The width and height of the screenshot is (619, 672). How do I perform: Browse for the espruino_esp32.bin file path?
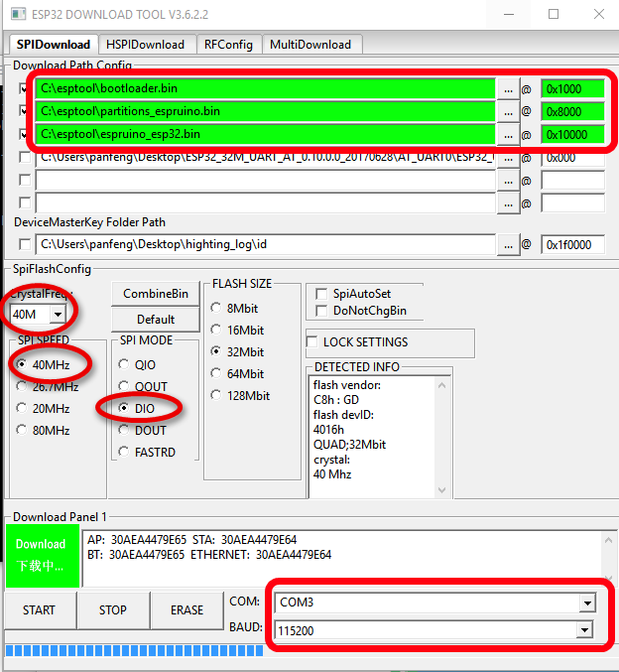click(x=508, y=135)
